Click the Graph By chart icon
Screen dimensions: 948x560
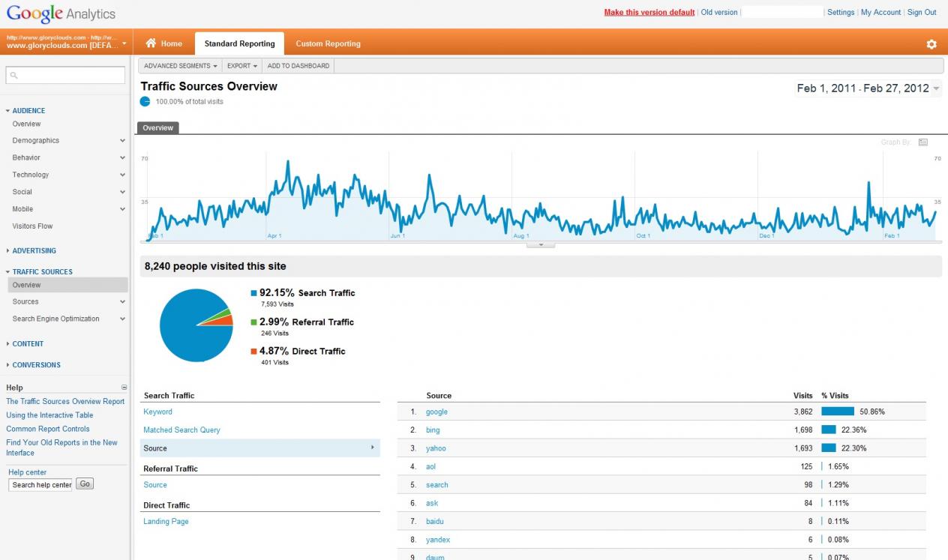point(923,142)
